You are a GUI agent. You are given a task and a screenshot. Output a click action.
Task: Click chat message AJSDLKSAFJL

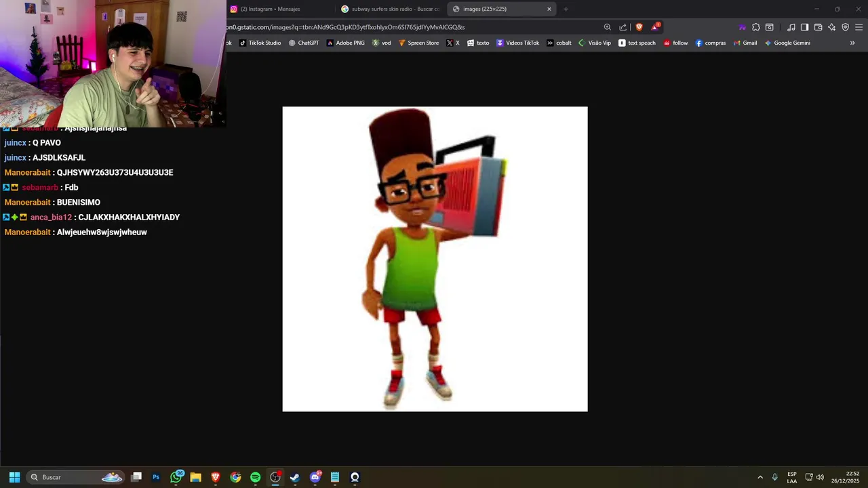[x=59, y=157]
